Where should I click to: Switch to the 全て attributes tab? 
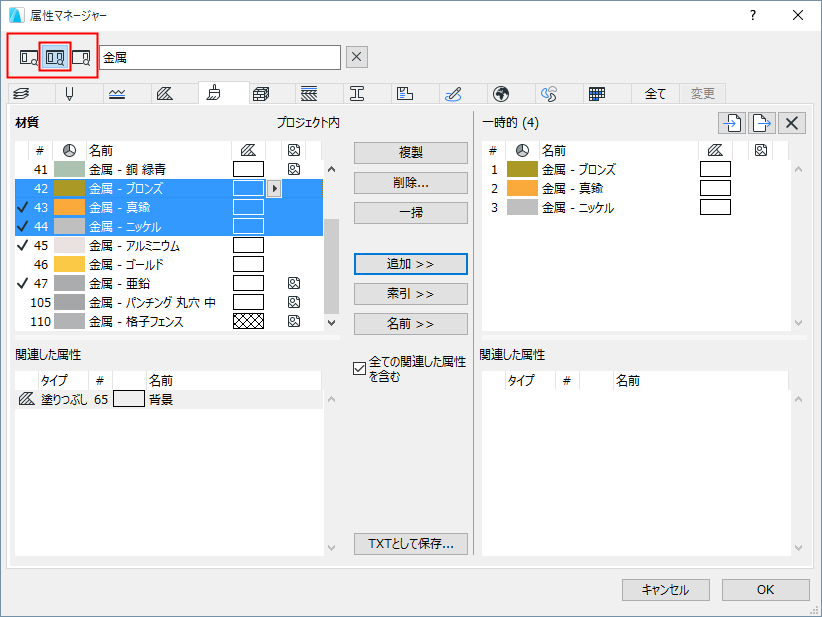point(656,93)
